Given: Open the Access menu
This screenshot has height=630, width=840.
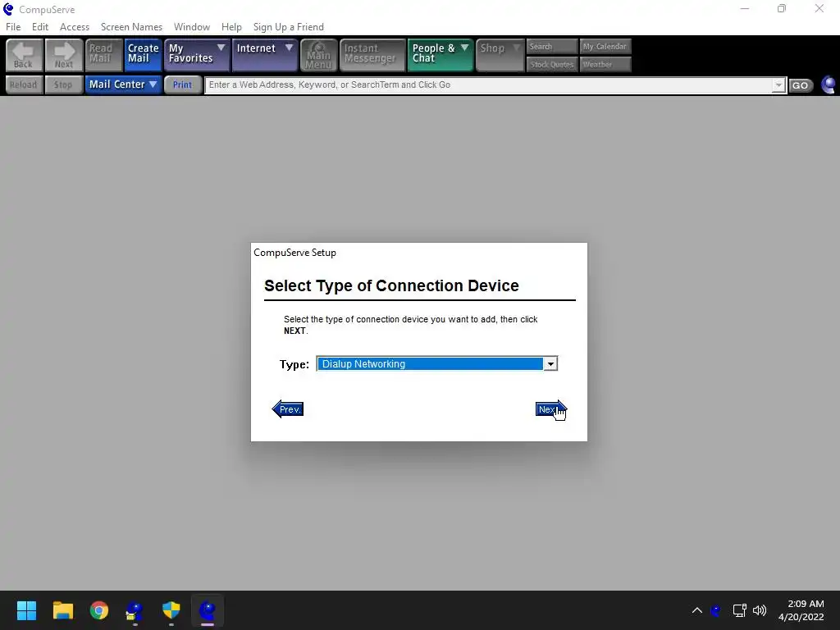Looking at the screenshot, I should pyautogui.click(x=75, y=27).
